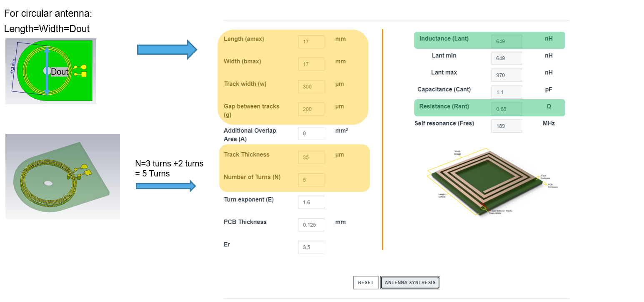Click the Self resonance (Fres) value
Viewport: 644px width, 302px height.
point(506,126)
